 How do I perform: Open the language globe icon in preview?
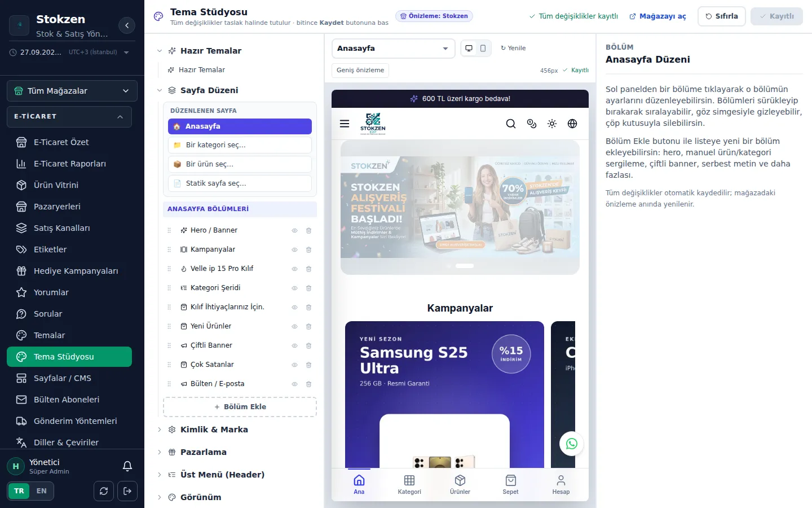(x=572, y=124)
